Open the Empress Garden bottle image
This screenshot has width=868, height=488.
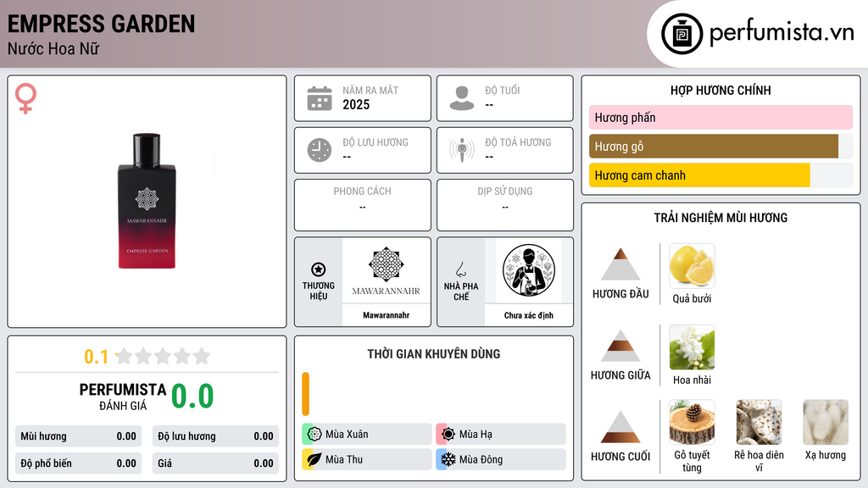[x=147, y=202]
